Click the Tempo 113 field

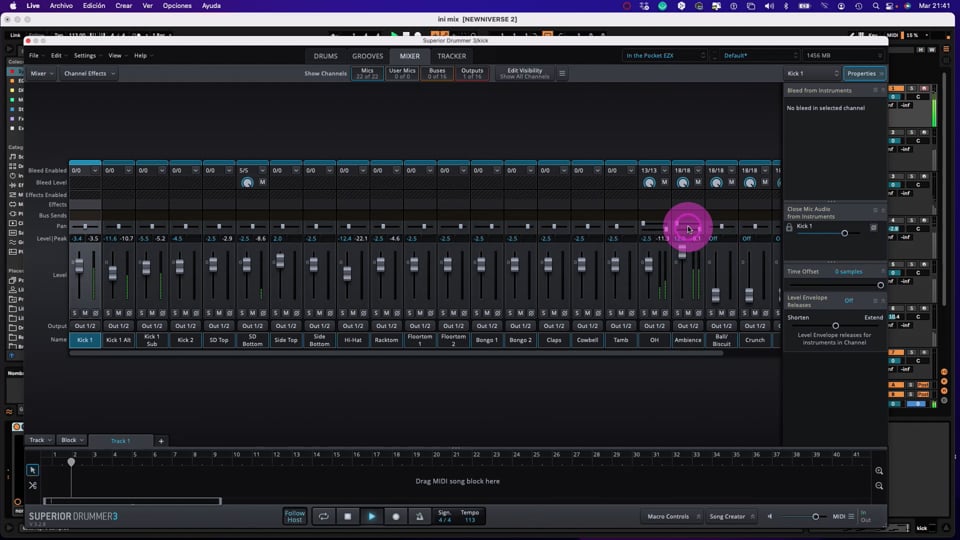470,516
